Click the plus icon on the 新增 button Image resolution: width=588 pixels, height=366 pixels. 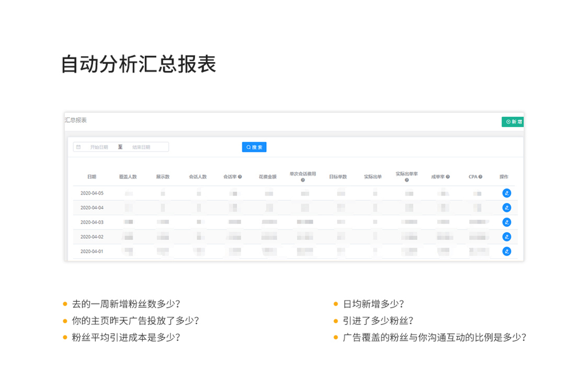click(x=507, y=122)
